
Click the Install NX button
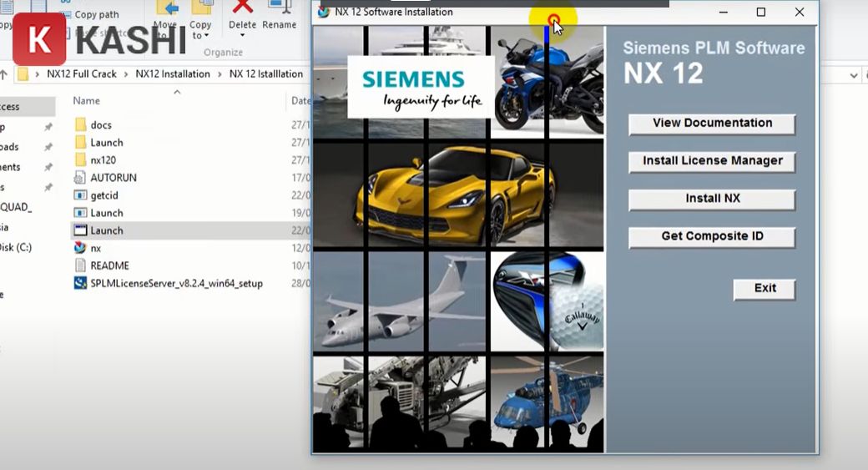pos(712,199)
